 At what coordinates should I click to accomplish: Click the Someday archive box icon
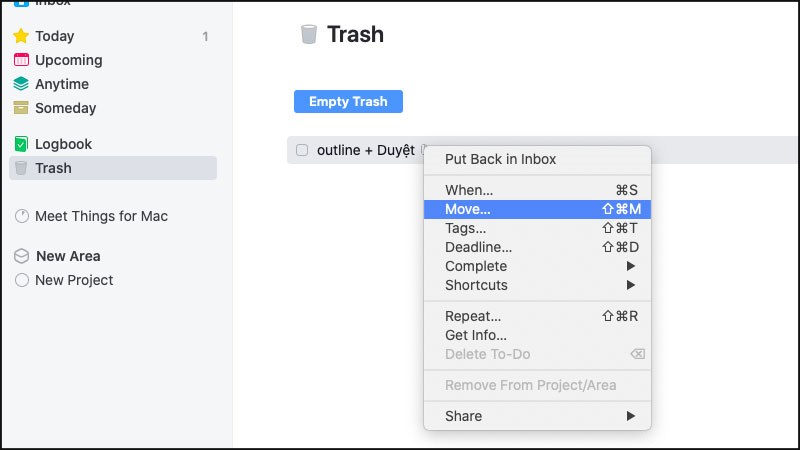21,108
